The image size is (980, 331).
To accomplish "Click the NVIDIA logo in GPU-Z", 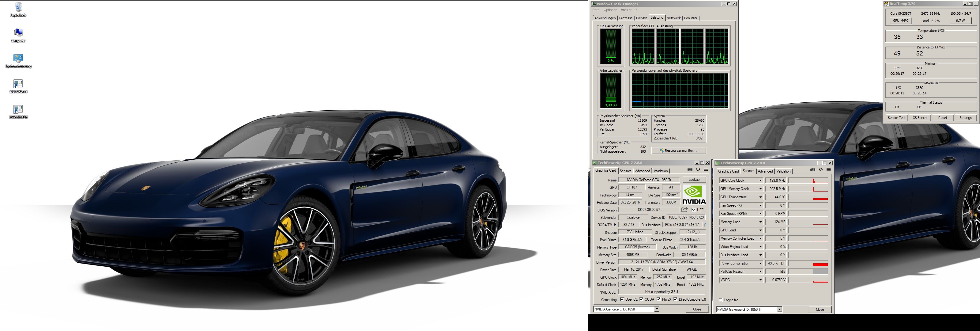I will click(x=694, y=195).
